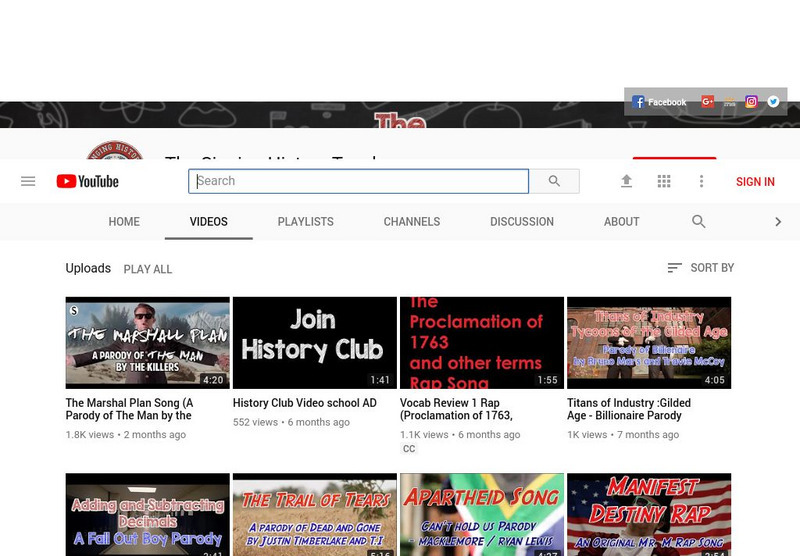
Task: Click the 4:20 duration badge
Action: (213, 380)
